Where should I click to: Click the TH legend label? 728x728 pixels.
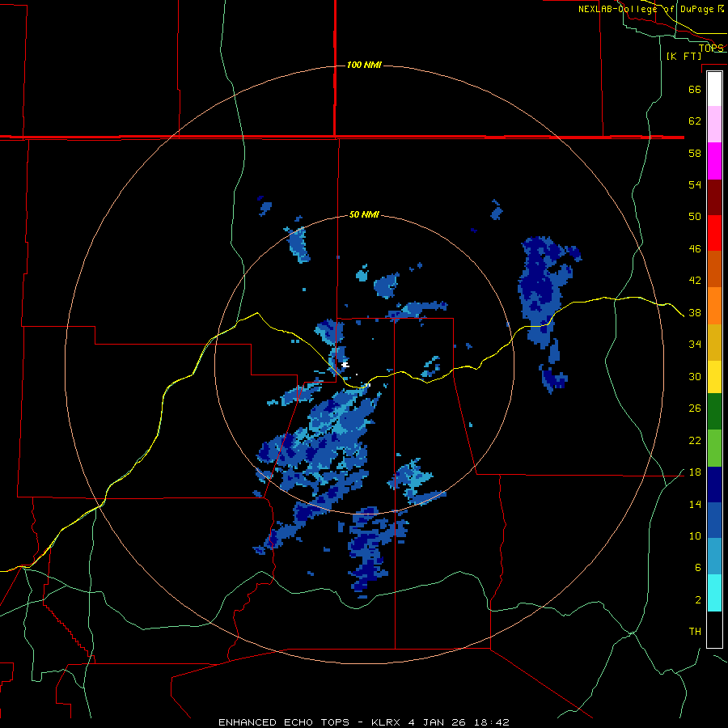coord(695,632)
